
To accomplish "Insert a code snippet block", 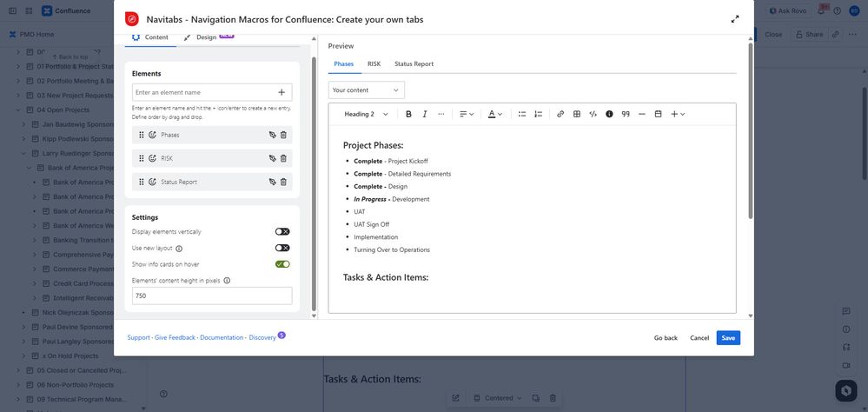I will coord(593,114).
